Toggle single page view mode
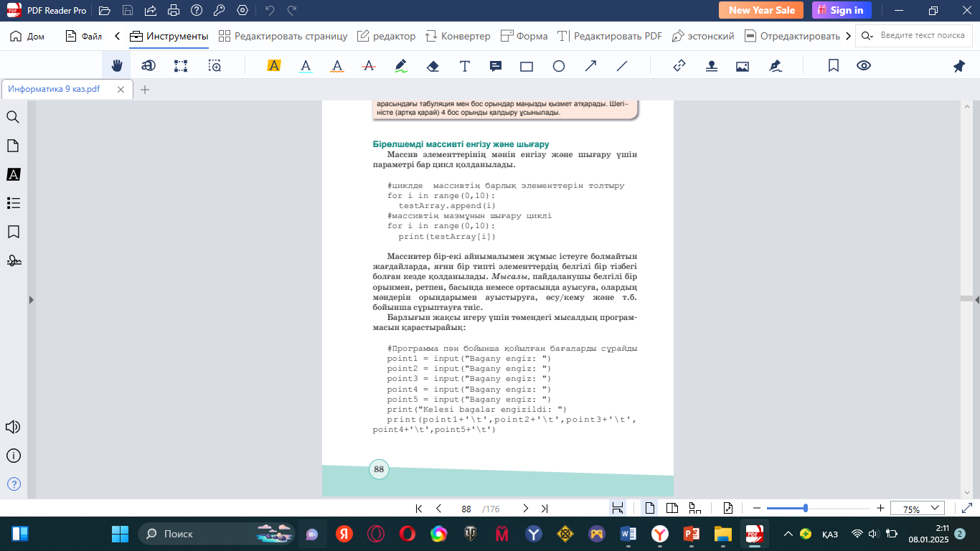 (x=650, y=509)
